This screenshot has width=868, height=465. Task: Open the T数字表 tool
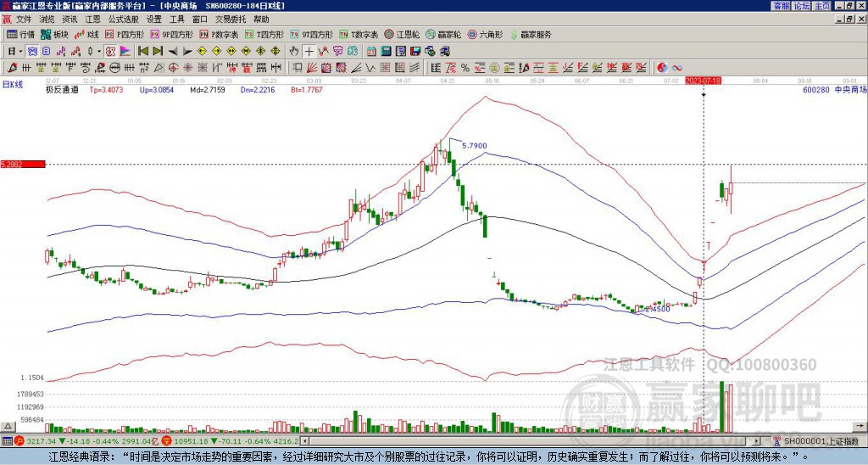(359, 34)
